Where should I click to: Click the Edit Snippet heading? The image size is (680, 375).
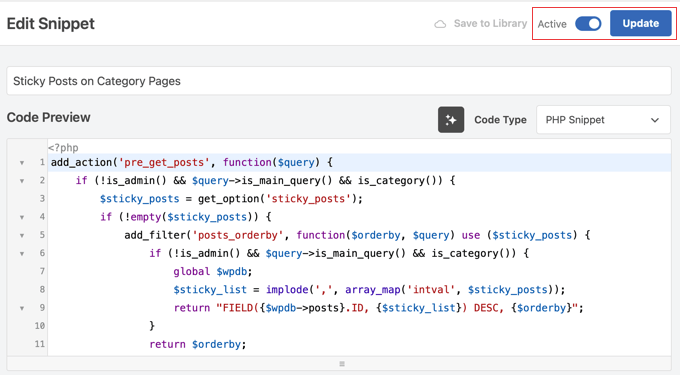(x=51, y=23)
